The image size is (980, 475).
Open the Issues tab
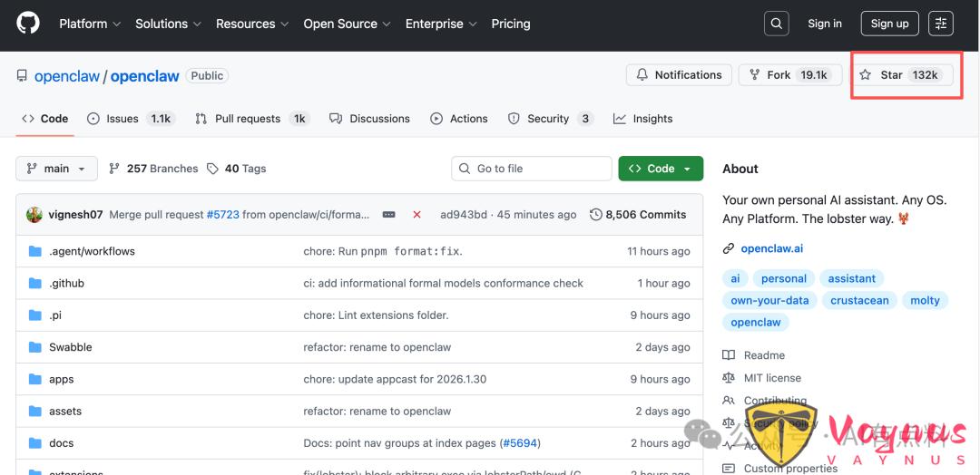(130, 119)
